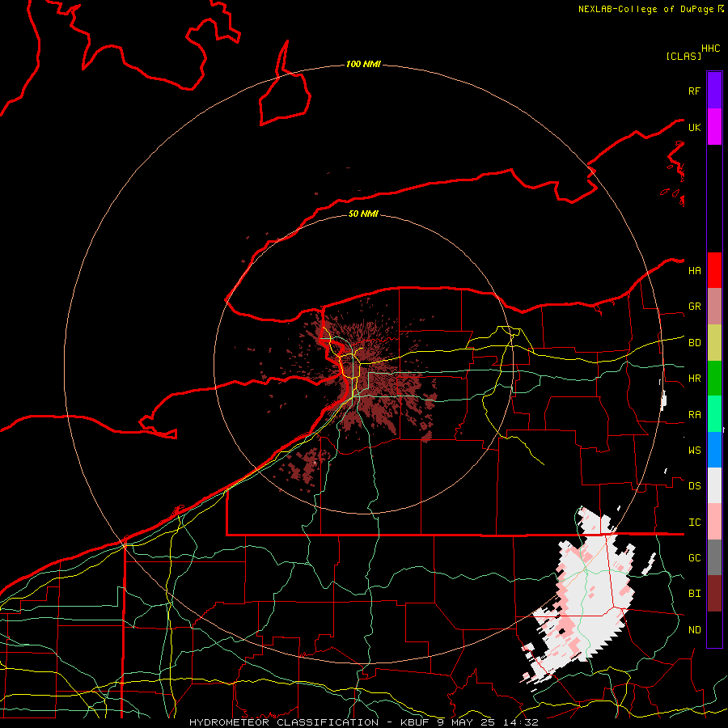Point at the IC legend label

click(x=695, y=523)
